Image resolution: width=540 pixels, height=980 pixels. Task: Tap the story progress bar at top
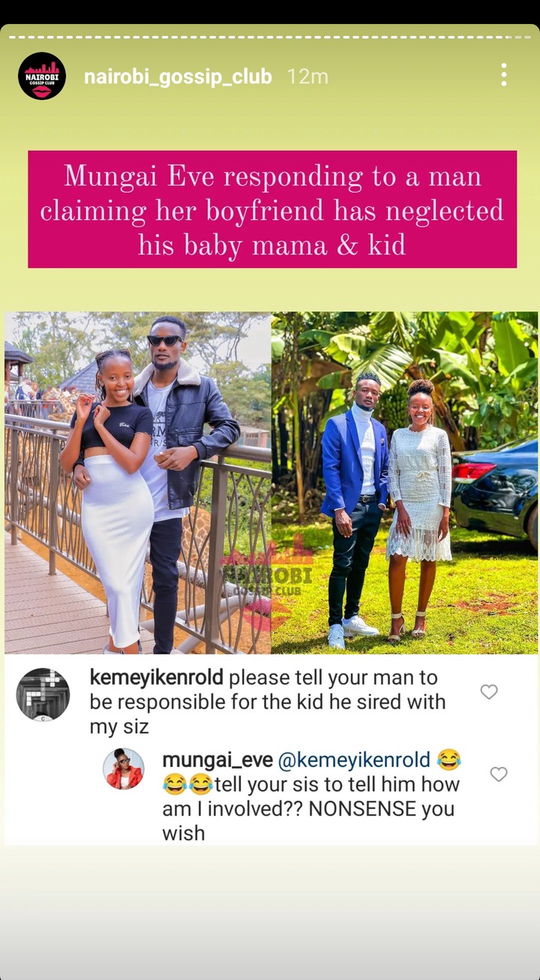[270, 37]
